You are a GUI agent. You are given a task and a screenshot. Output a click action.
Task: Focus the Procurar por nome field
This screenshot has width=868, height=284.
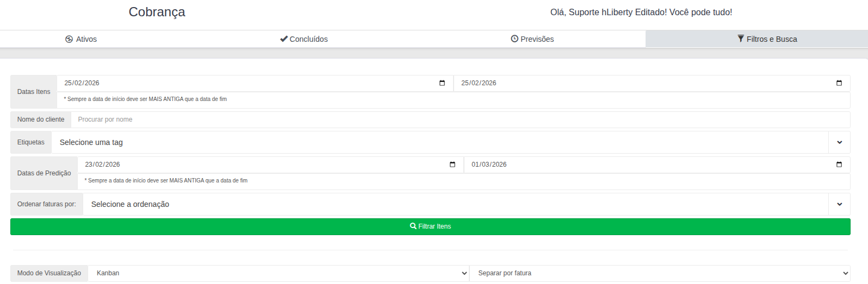460,119
